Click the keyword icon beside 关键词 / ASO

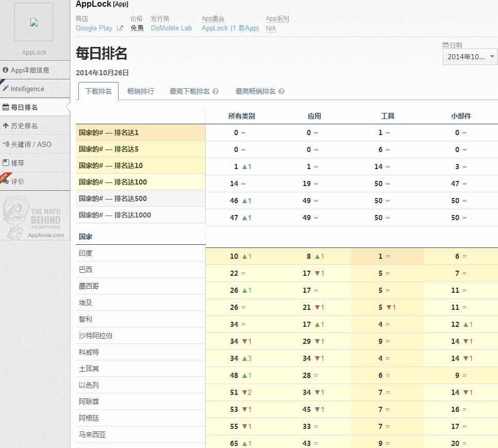pos(6,144)
